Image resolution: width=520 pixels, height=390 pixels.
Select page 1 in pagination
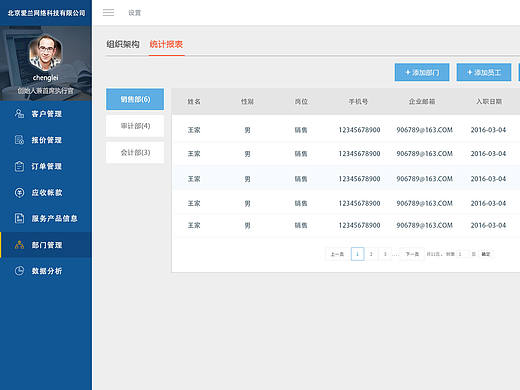(357, 254)
